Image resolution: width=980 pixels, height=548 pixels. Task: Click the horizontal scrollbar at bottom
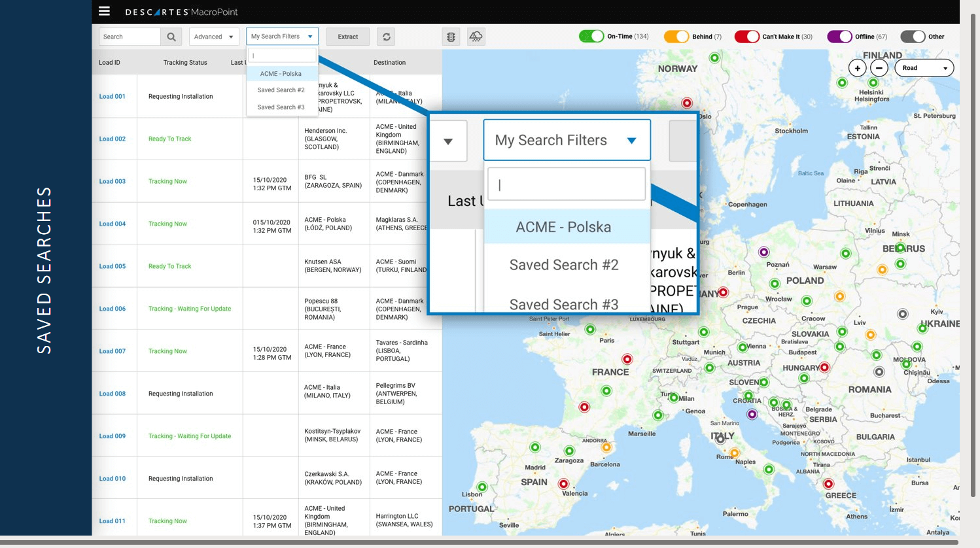click(479, 542)
